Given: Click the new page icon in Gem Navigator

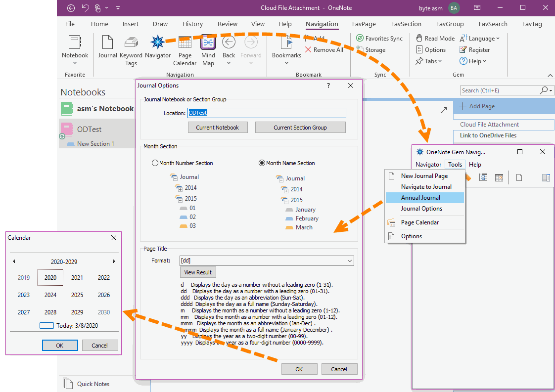Looking at the screenshot, I should point(519,177).
